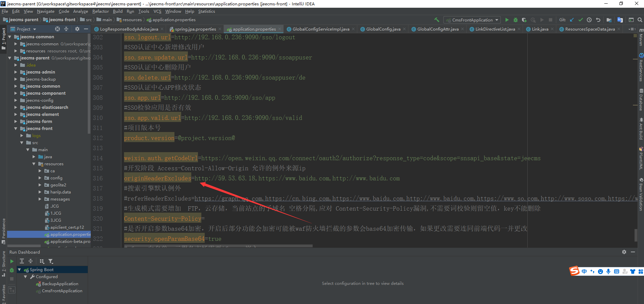
Task: Click the Git update project arrow
Action: click(x=572, y=20)
